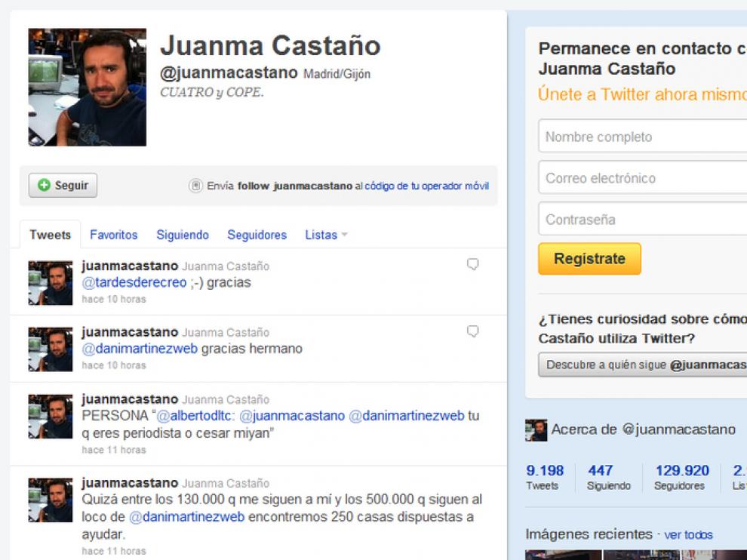Click 'Descubre a quién sigue @juanmacas' button

click(x=643, y=365)
